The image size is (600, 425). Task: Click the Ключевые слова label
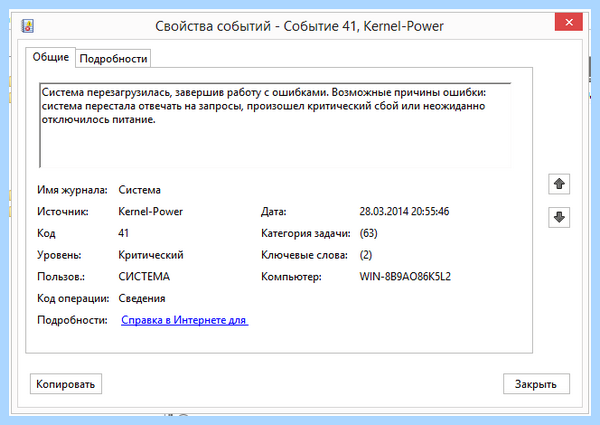304,255
